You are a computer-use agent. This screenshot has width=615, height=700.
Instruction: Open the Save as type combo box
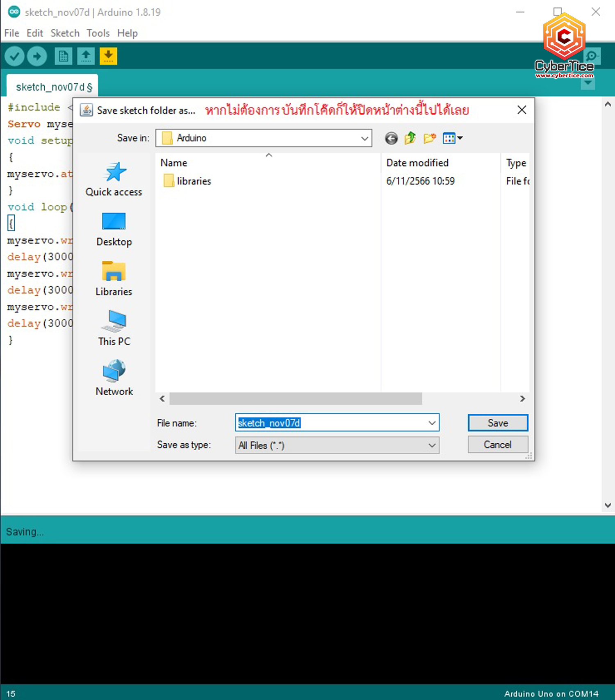pos(337,445)
